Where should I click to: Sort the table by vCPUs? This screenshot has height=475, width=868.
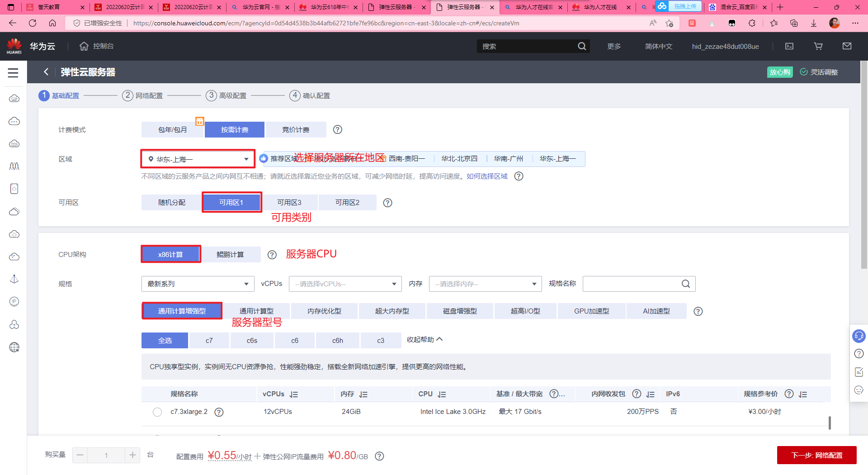[294, 394]
